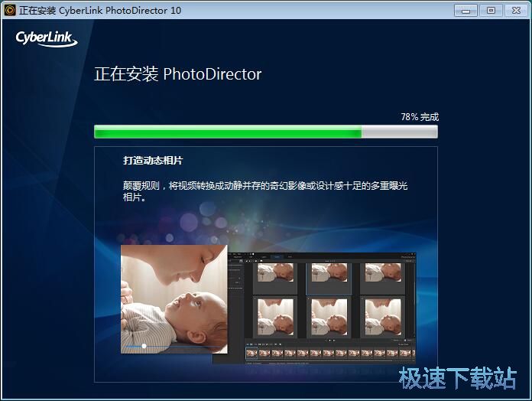Click the PhotoDirector interface preview screenshot
The width and height of the screenshot is (532, 401).
pos(322,308)
